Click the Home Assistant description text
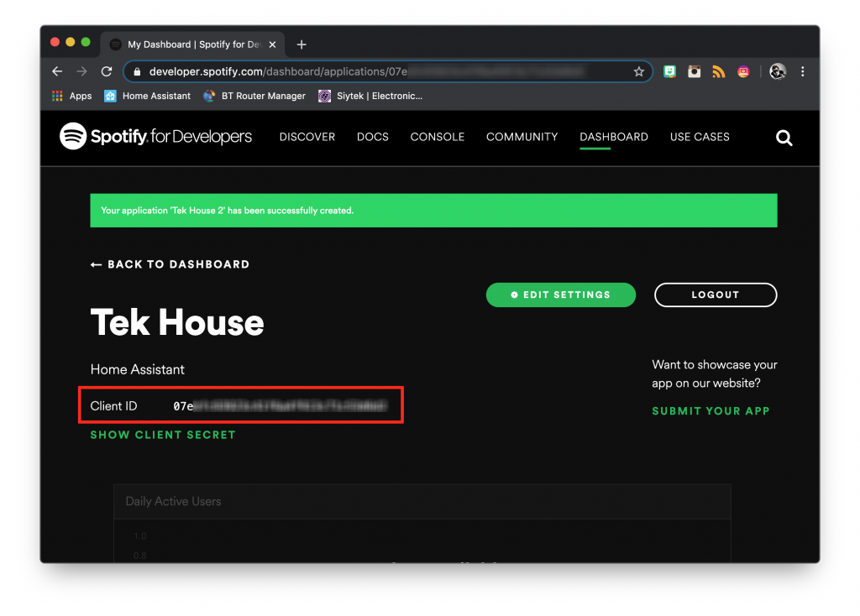The height and width of the screenshot is (616, 860). tap(137, 369)
